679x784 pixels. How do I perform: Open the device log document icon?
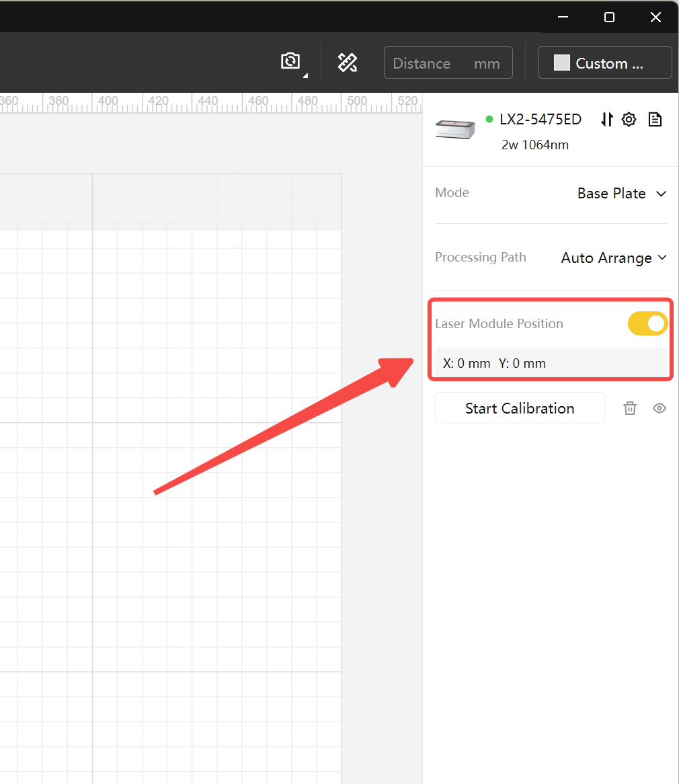pyautogui.click(x=655, y=120)
